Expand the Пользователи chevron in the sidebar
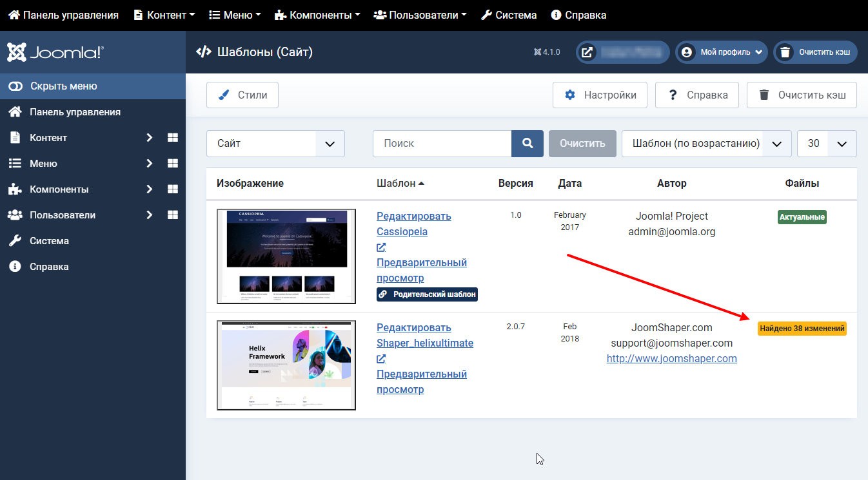 point(149,215)
